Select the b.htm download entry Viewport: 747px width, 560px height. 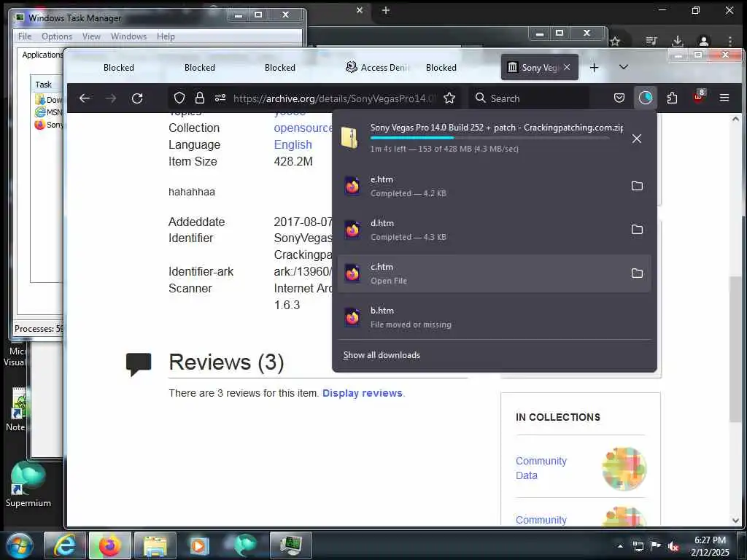(494, 317)
